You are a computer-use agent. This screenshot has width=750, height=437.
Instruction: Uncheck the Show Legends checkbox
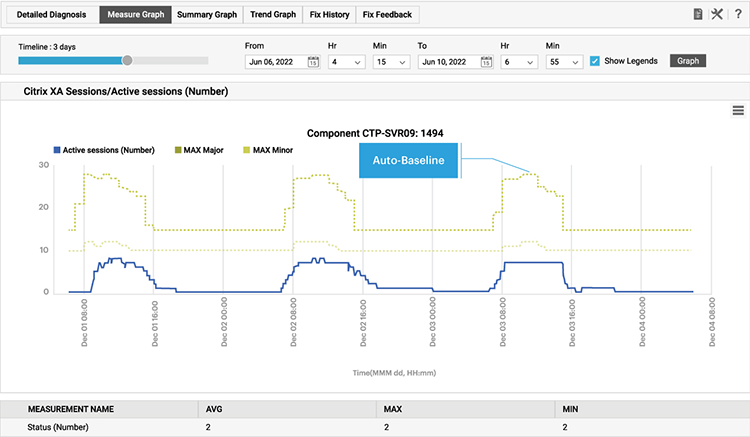(595, 61)
